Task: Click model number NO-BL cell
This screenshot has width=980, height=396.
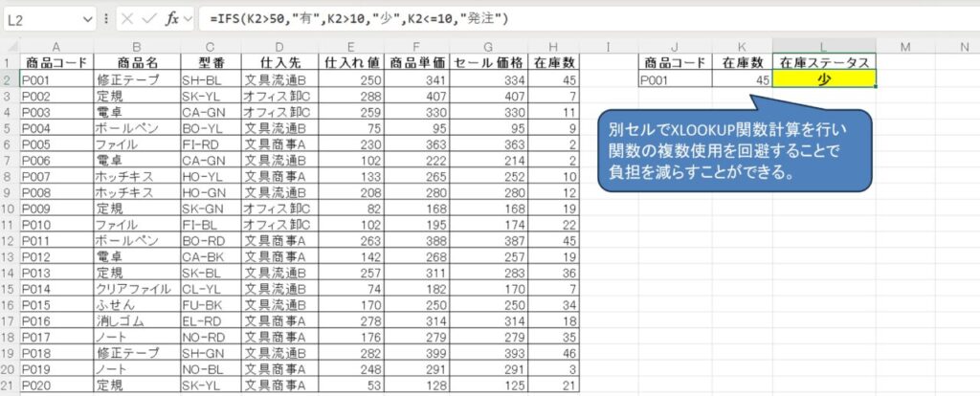Action: tap(211, 369)
